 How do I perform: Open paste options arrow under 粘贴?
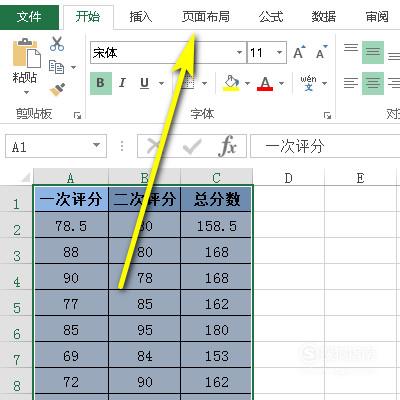pos(26,92)
